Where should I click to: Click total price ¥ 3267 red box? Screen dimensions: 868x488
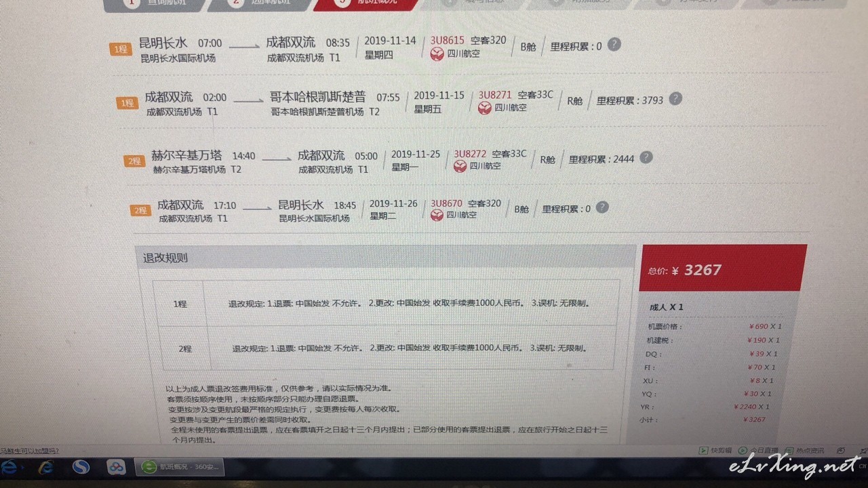pos(723,269)
